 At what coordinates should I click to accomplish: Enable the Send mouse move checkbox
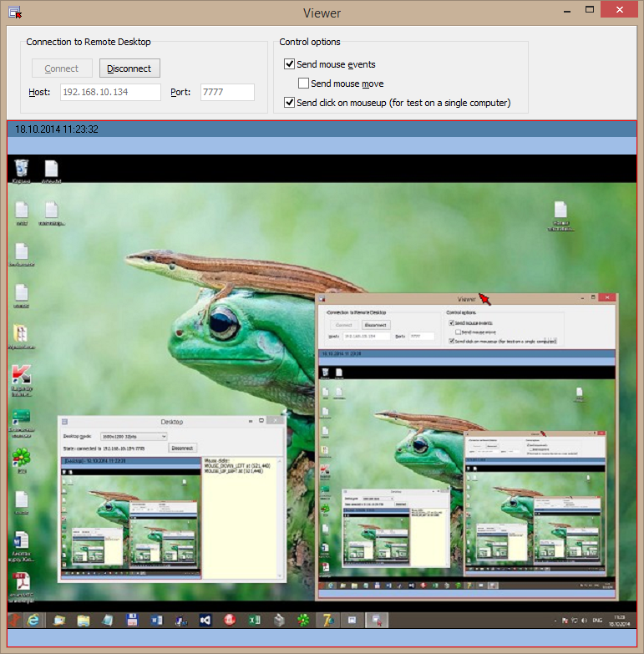point(304,84)
